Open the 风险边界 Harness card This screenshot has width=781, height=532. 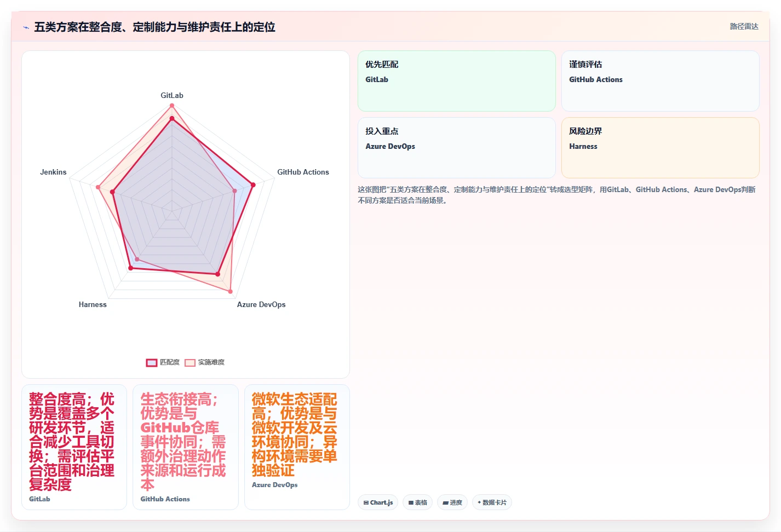coord(661,148)
